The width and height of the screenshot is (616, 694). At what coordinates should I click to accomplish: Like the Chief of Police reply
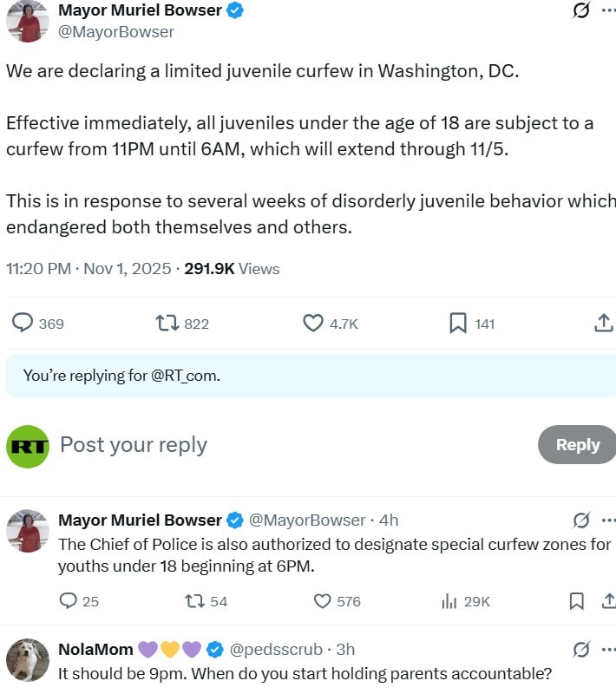click(x=322, y=601)
